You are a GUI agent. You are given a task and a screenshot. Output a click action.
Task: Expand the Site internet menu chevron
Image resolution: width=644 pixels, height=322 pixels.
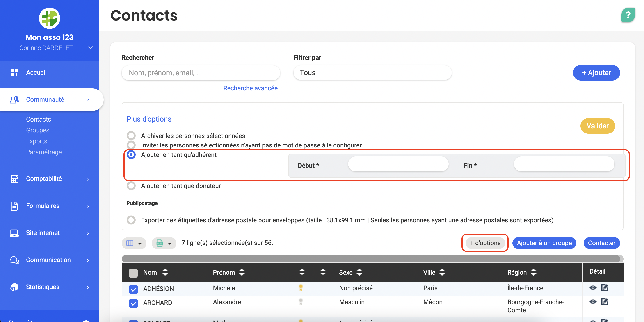88,233
